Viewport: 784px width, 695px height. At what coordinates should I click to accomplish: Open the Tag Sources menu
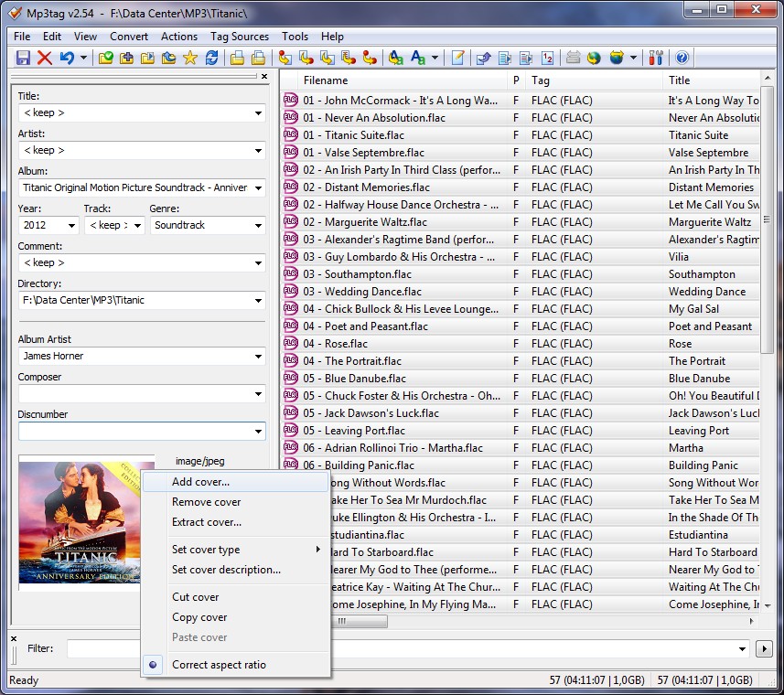tap(240, 37)
